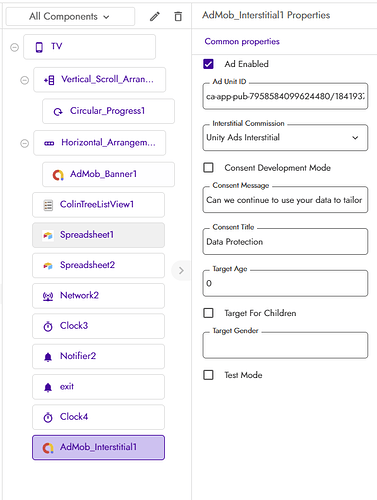Select the Clock3 component
The image size is (377, 500).
pos(98,326)
